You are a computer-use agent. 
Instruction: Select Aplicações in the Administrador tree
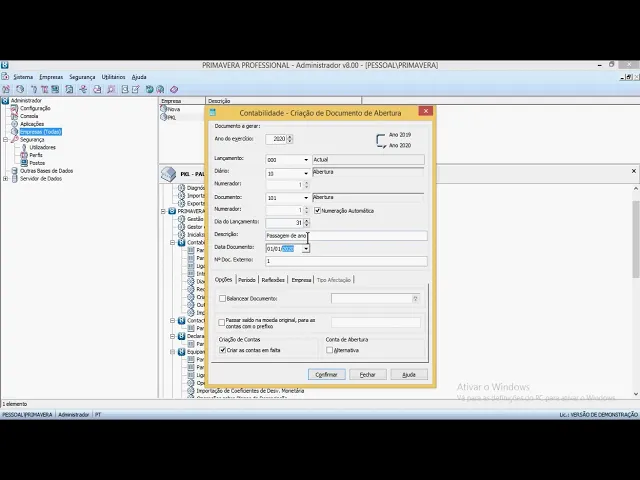click(x=32, y=124)
